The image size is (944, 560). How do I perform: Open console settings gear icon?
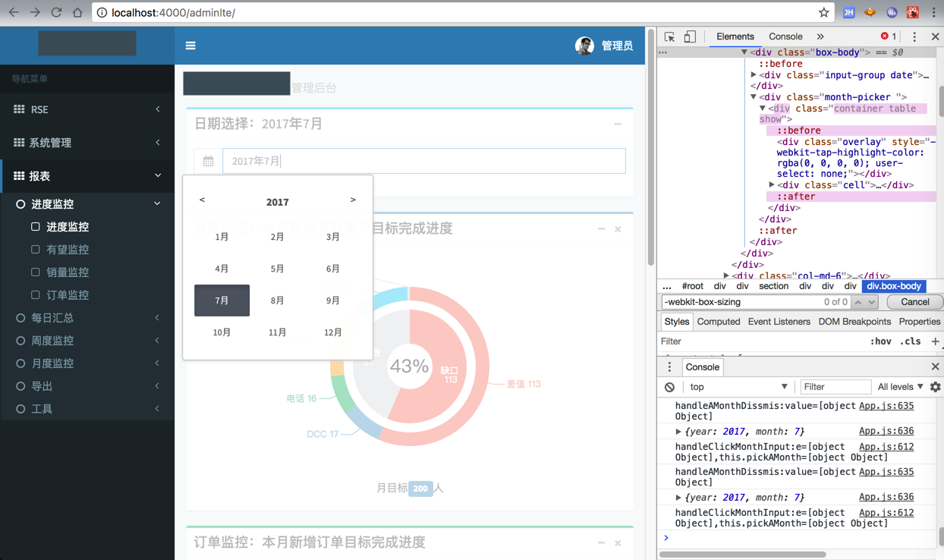(935, 387)
